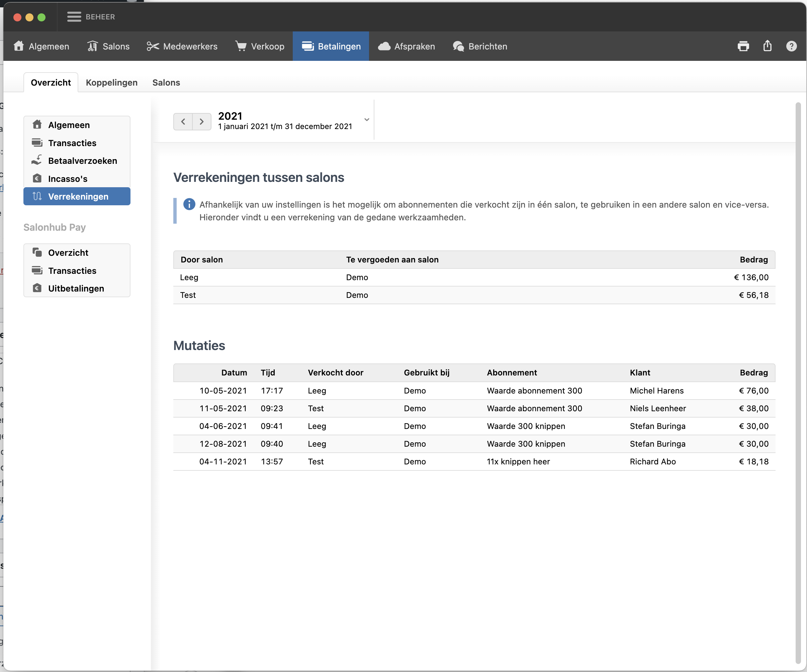Viewport: 807px width, 672px height.
Task: Go to previous year with left arrow
Action: [x=183, y=122]
